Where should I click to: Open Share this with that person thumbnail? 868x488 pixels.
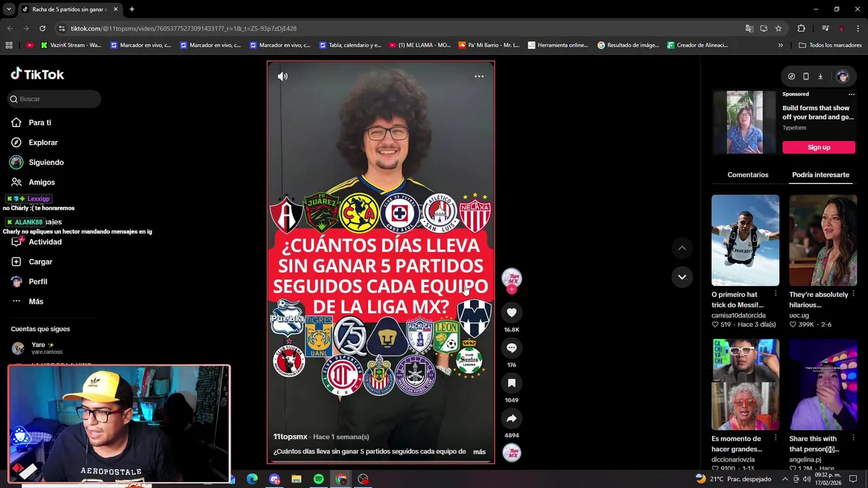pos(823,384)
